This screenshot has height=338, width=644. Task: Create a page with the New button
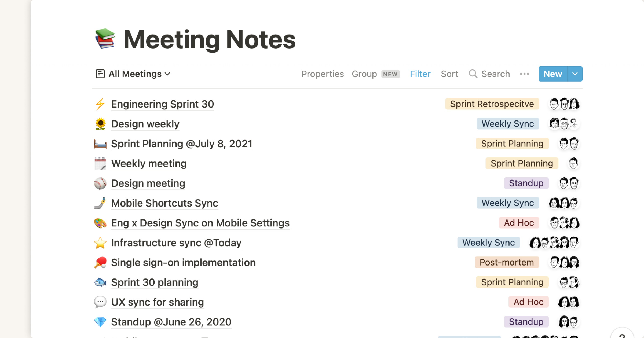click(x=552, y=74)
